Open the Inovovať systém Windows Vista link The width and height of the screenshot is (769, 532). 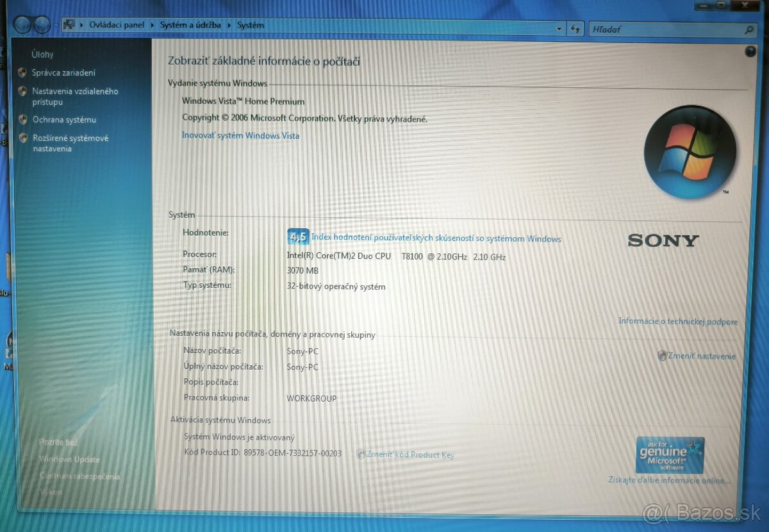240,135
